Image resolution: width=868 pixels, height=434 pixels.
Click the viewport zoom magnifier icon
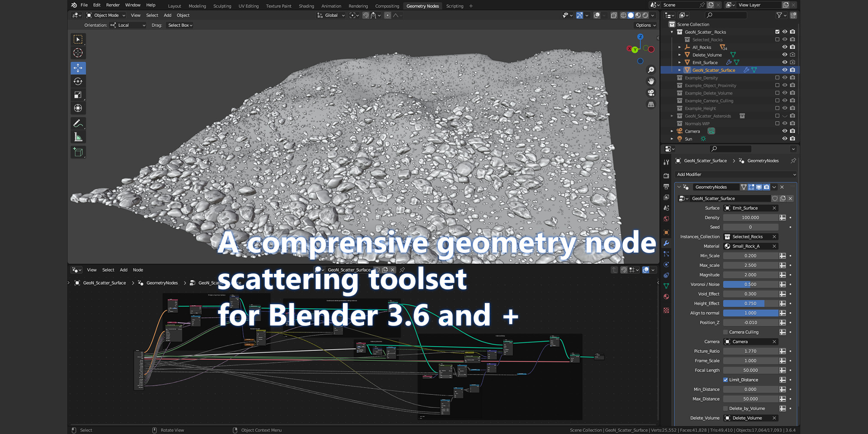pos(651,70)
